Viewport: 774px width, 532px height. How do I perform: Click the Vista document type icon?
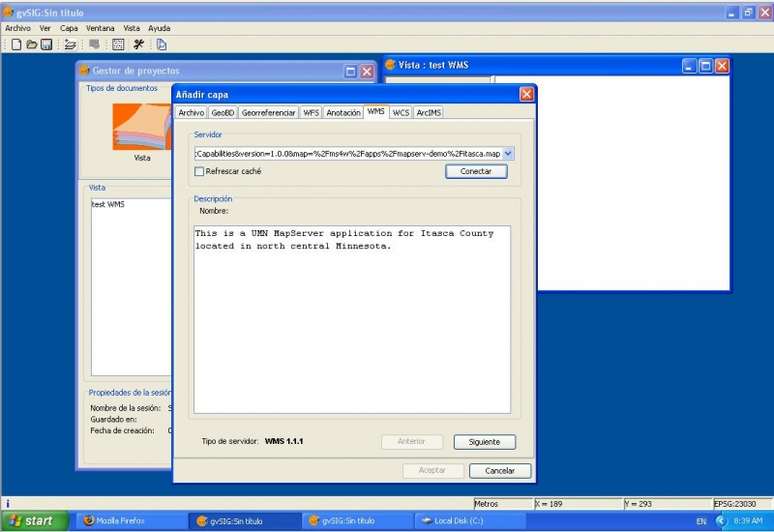click(141, 129)
